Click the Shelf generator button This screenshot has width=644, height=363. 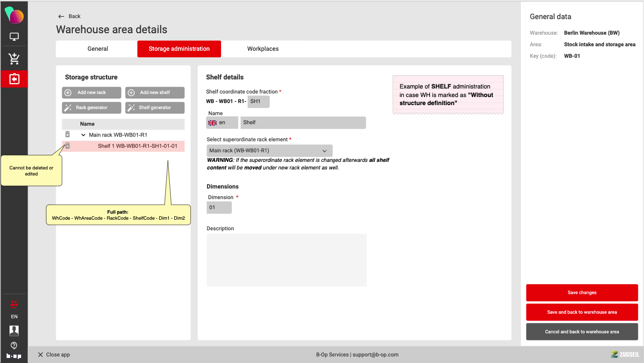point(155,108)
